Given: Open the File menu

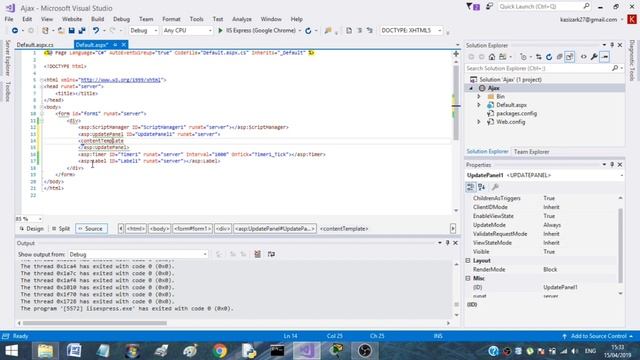Looking at the screenshot, I should [9, 19].
